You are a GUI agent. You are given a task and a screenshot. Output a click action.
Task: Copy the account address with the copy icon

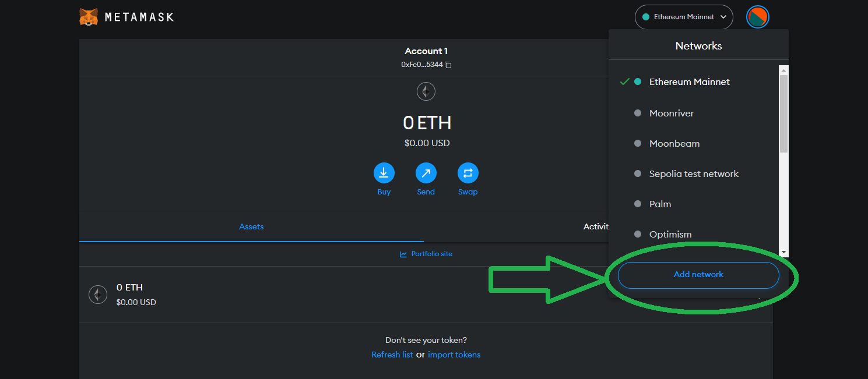tap(448, 65)
